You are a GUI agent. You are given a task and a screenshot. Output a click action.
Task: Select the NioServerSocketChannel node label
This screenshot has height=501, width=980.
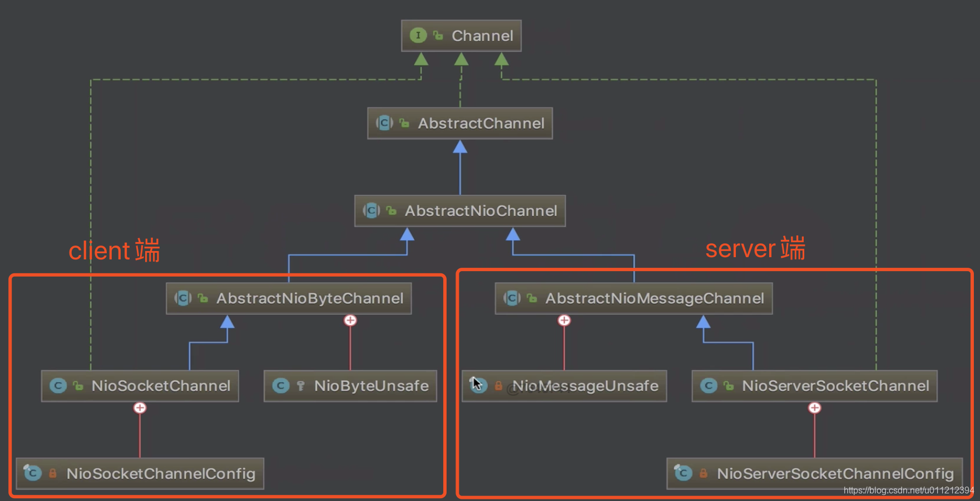(835, 386)
